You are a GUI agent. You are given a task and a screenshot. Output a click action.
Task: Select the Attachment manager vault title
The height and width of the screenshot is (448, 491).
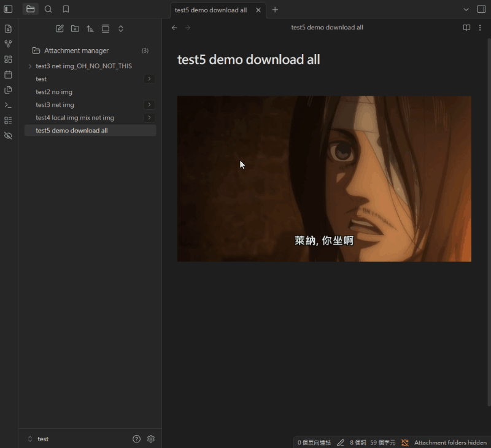click(76, 50)
